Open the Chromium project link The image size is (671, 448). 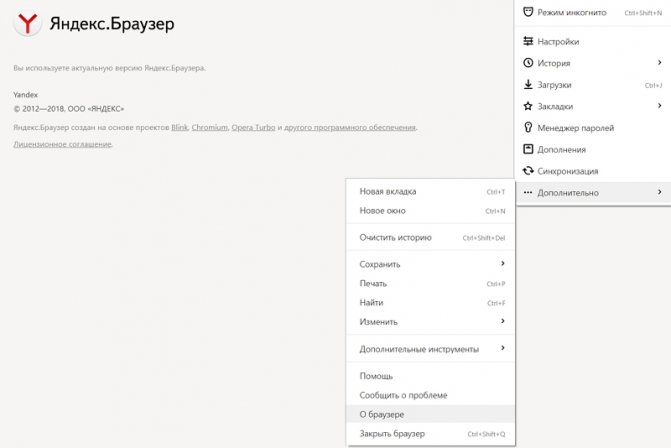point(209,128)
